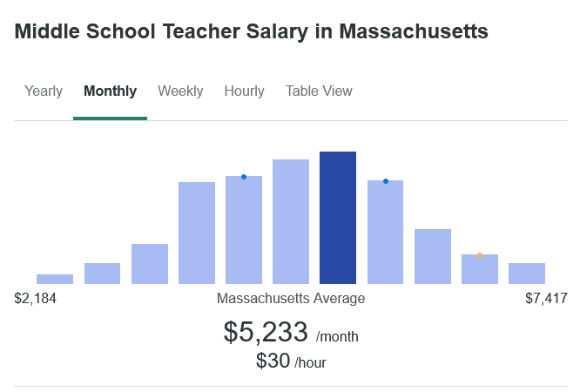The width and height of the screenshot is (580, 392).
Task: Click the $5,233 monthly salary figure
Action: point(266,332)
